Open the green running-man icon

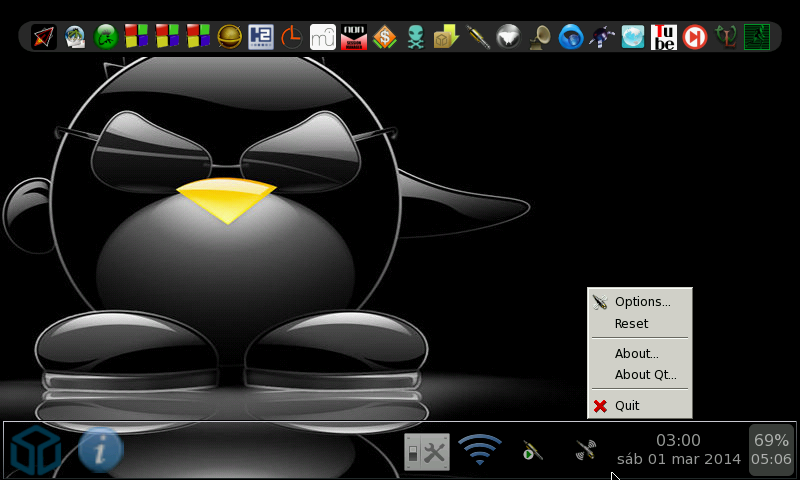[x=757, y=37]
